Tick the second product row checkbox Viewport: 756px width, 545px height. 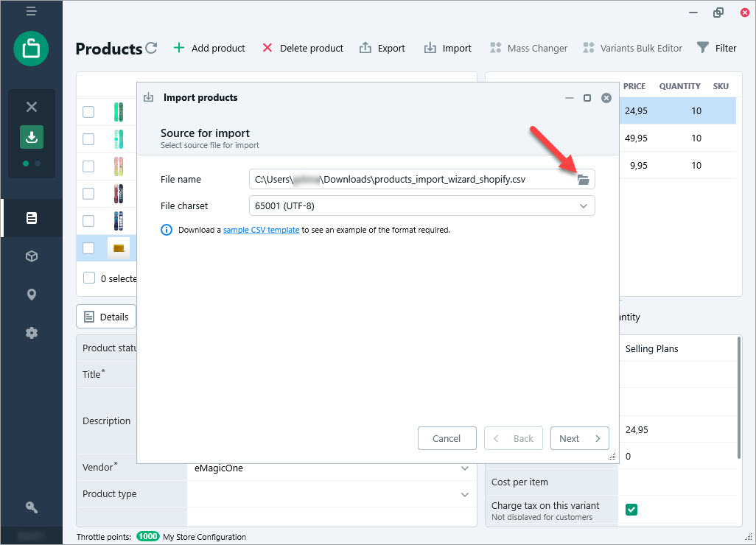pyautogui.click(x=88, y=139)
